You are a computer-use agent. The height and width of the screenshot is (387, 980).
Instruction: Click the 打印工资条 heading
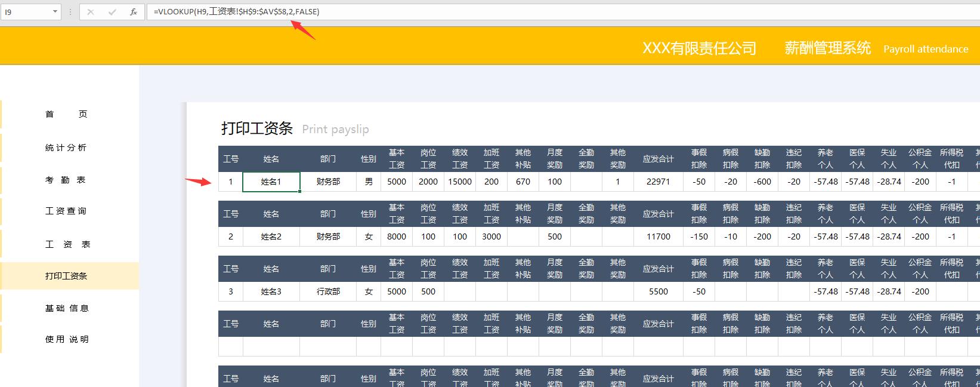[x=257, y=128]
